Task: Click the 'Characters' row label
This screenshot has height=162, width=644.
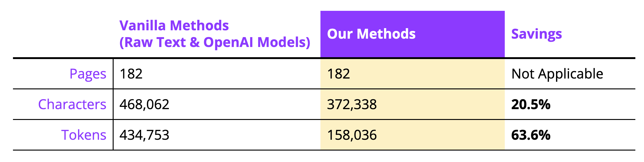Action: point(72,104)
